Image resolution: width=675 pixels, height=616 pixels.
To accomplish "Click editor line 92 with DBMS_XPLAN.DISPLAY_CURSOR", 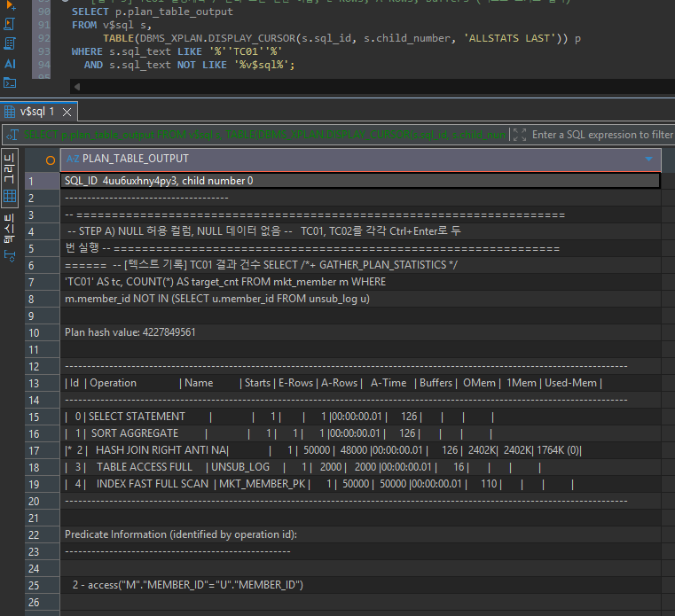I will tap(341, 38).
